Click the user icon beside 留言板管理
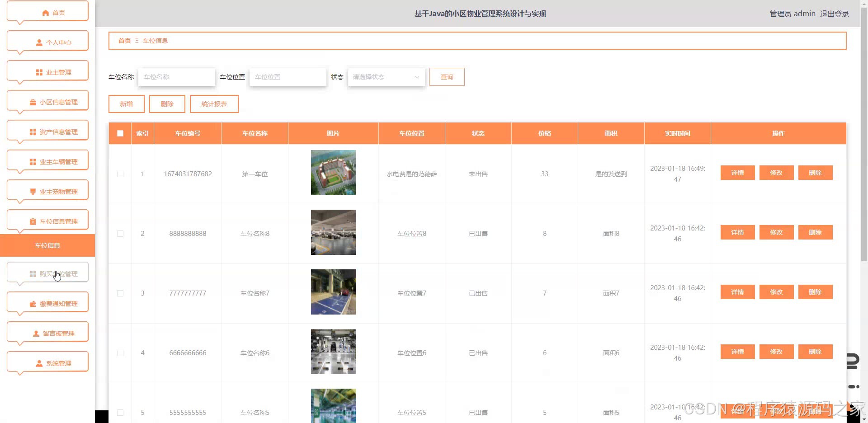 tap(36, 334)
